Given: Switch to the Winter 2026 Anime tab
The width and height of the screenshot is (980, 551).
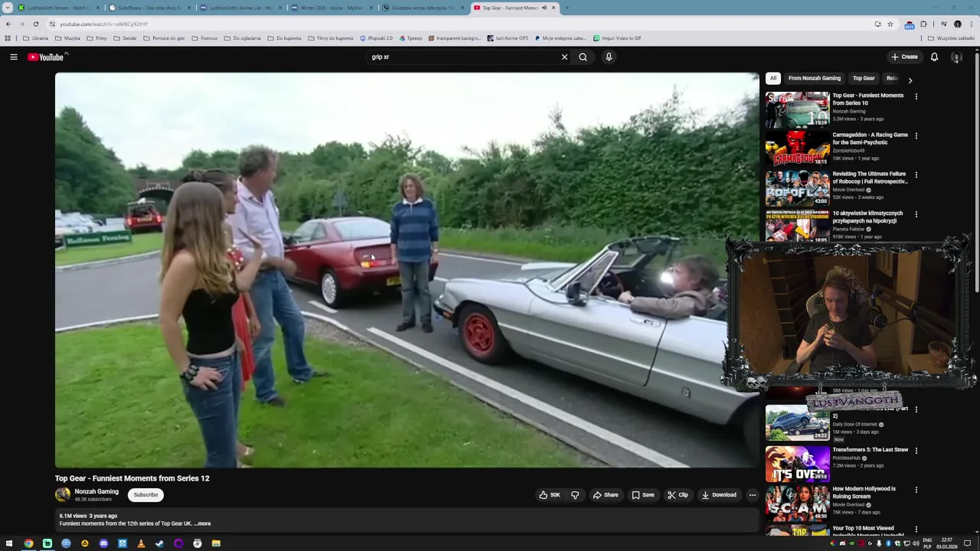Looking at the screenshot, I should pos(332,8).
